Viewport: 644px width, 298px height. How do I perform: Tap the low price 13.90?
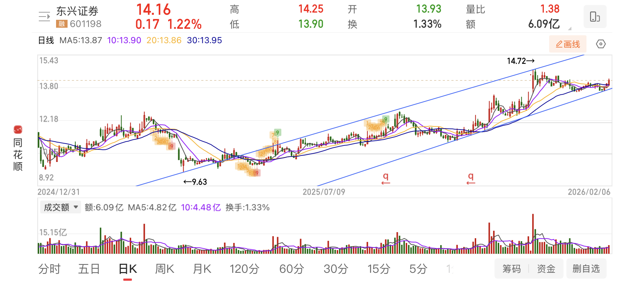(311, 24)
